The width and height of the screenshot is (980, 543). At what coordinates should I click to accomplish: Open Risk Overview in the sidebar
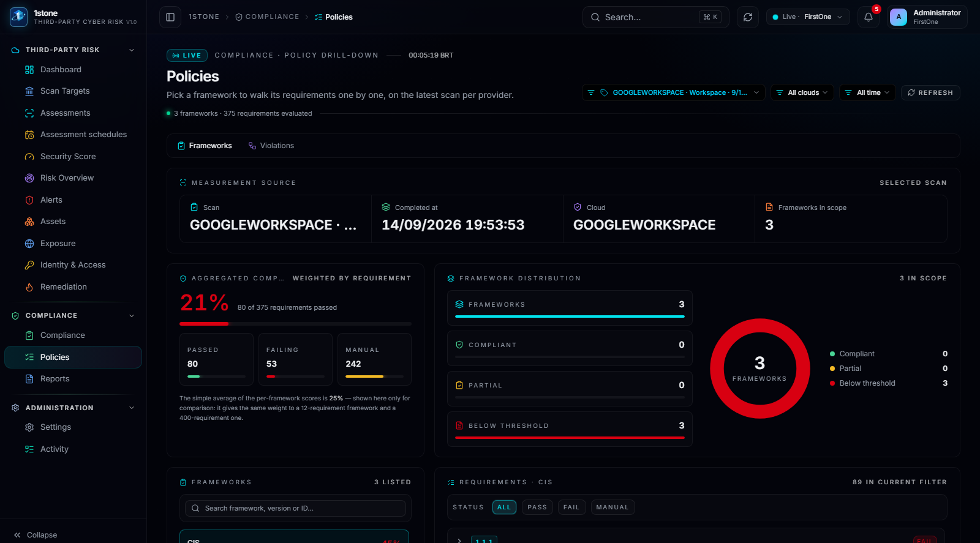pyautogui.click(x=73, y=178)
